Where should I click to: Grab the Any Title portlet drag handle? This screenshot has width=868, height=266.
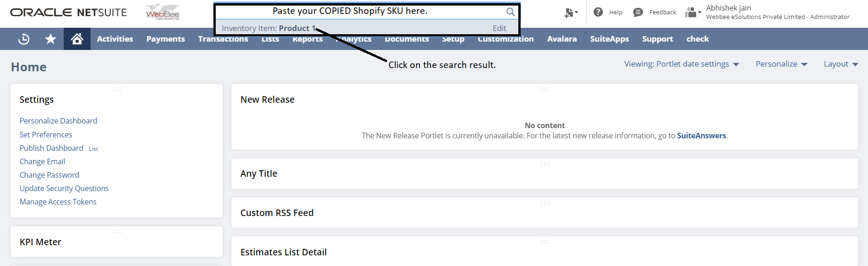point(545,163)
